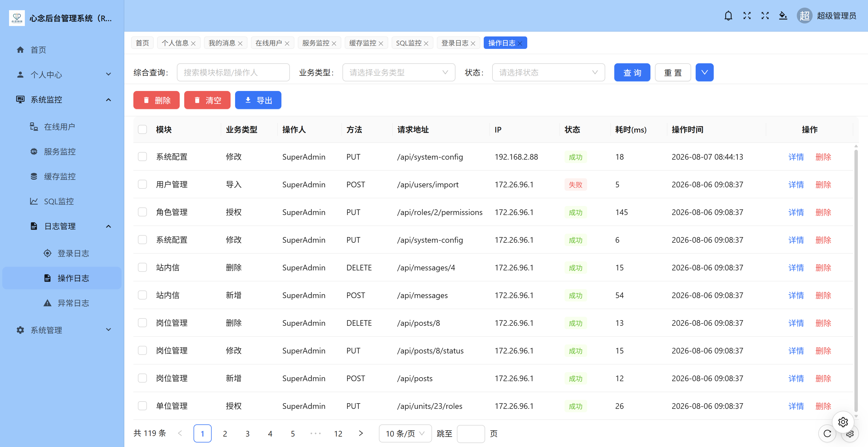Open 在线用户 via its sidebar icon
868x447 pixels.
click(34, 127)
